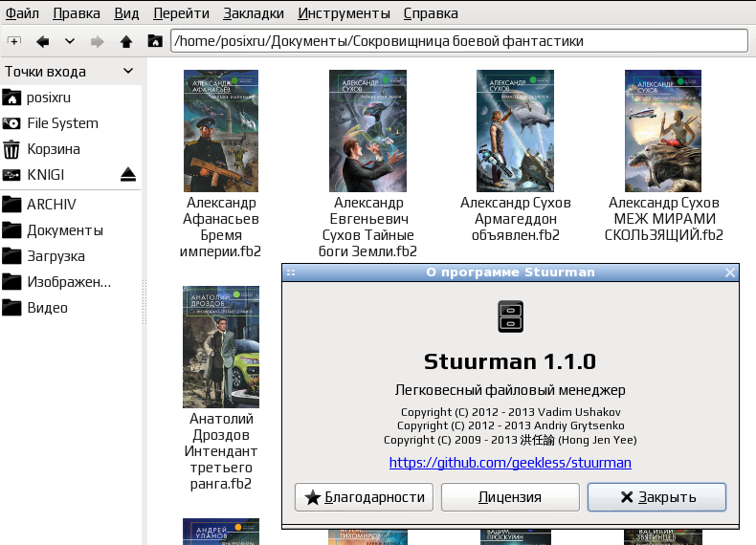Select the File System drive icon
Image resolution: width=756 pixels, height=545 pixels.
(11, 123)
